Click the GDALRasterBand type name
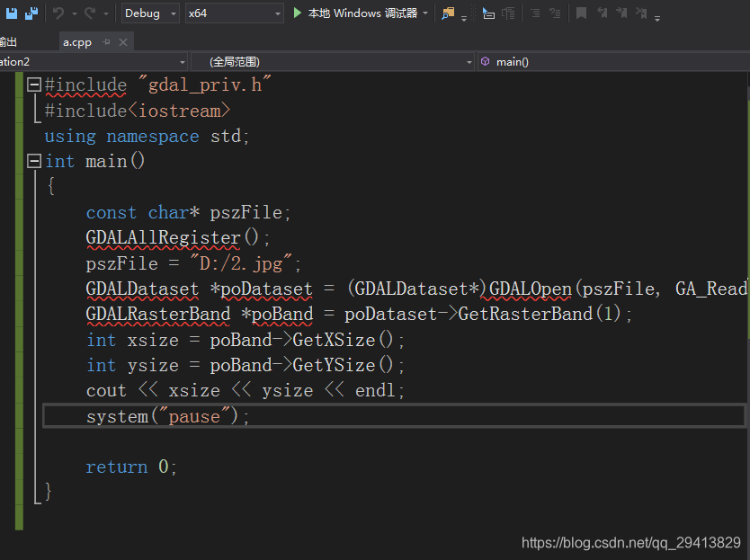 158,314
